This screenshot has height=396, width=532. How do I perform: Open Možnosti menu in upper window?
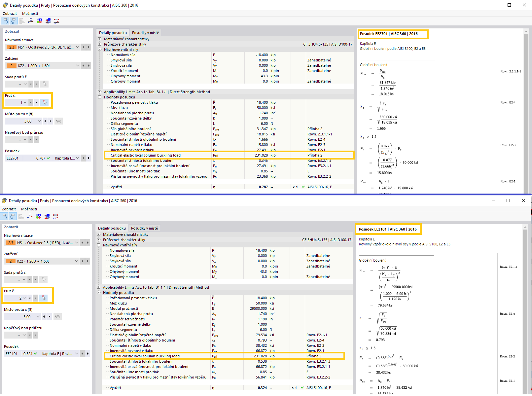click(30, 14)
